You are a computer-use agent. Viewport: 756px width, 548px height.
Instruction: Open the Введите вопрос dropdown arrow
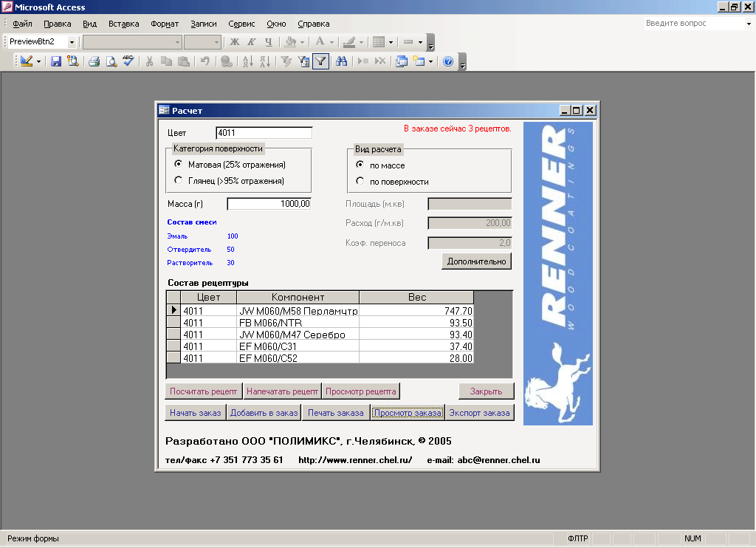pyautogui.click(x=749, y=23)
